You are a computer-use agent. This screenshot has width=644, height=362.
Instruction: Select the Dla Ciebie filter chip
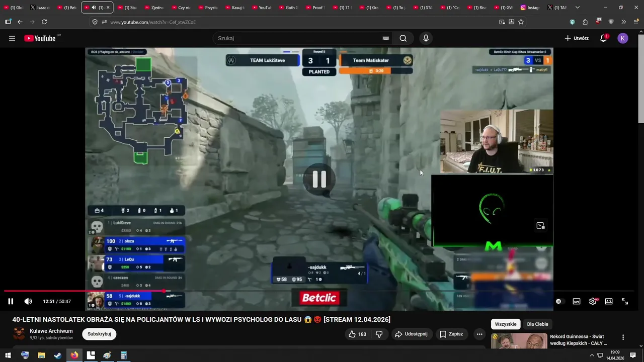537,324
